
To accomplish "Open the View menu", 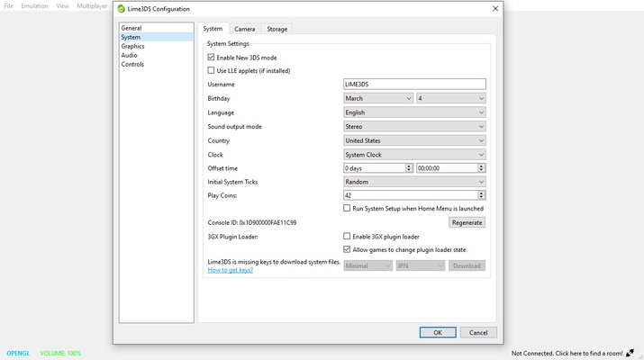I will [62, 5].
